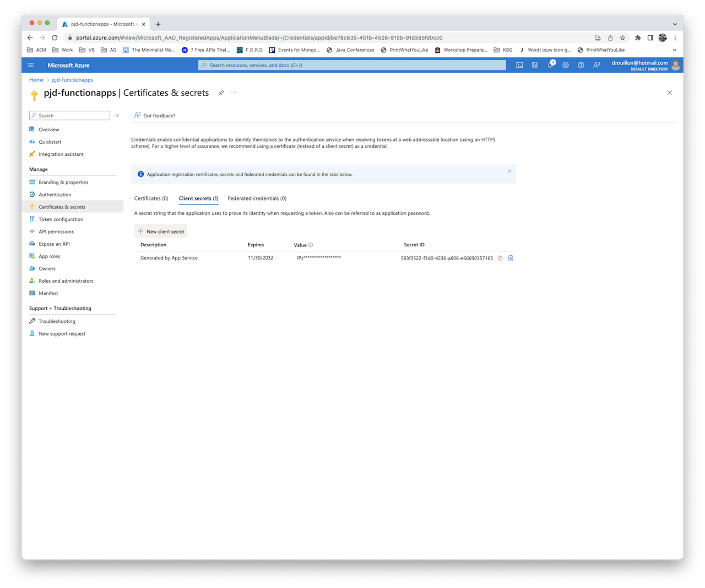Go back in the browser
This screenshot has width=705, height=588.
pyautogui.click(x=30, y=37)
